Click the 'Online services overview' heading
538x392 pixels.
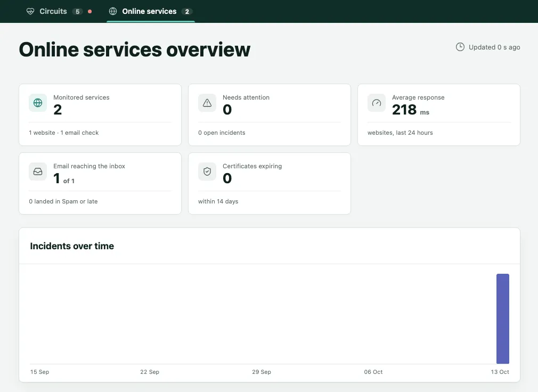click(134, 50)
